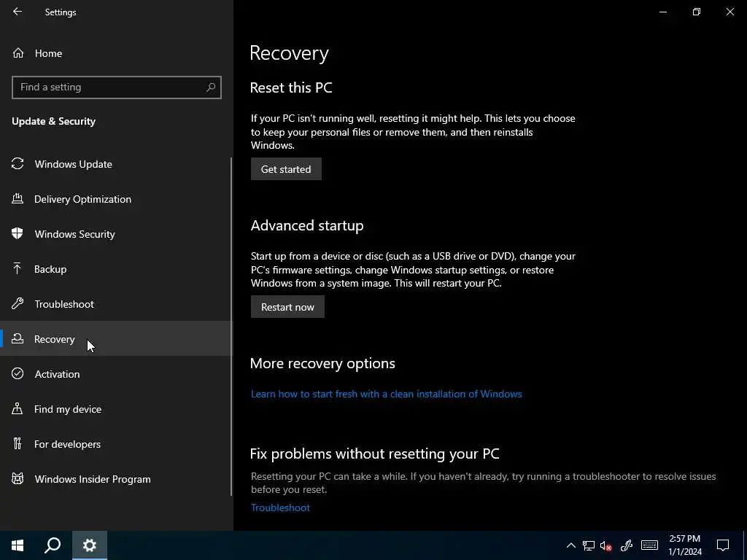
Task: Click the Recovery sidebar icon
Action: 18,338
